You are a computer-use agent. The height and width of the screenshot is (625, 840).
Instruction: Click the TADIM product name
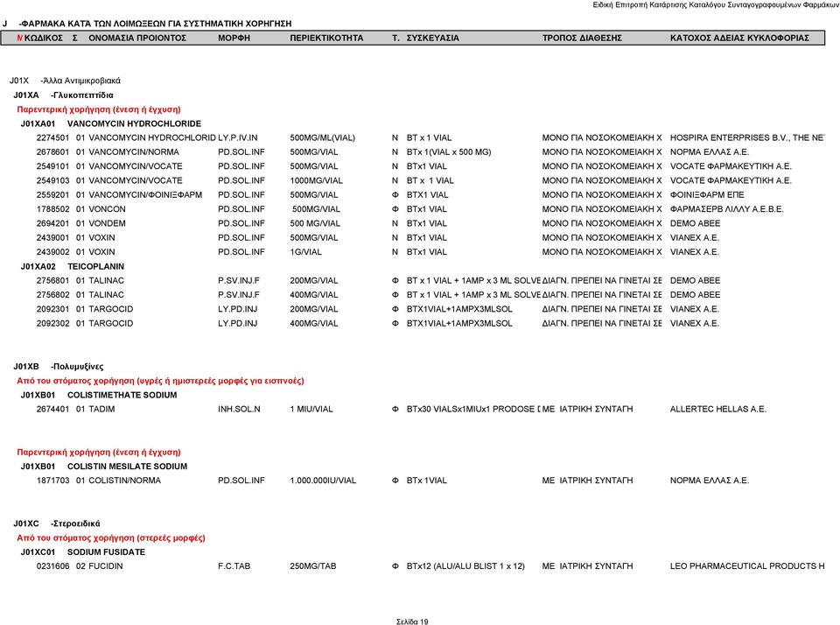point(101,409)
